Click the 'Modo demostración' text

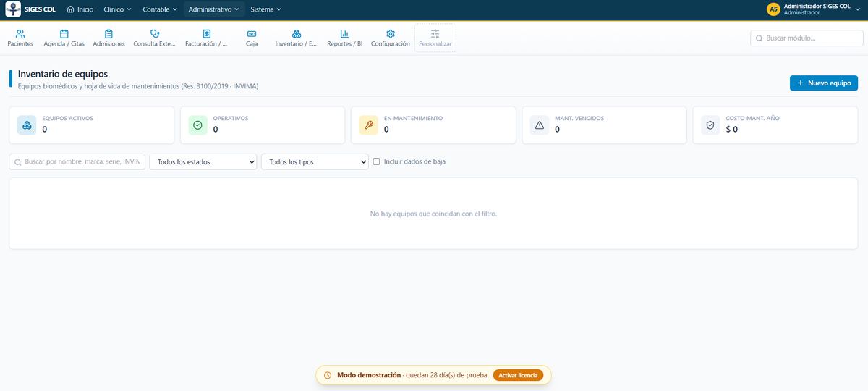pyautogui.click(x=369, y=375)
